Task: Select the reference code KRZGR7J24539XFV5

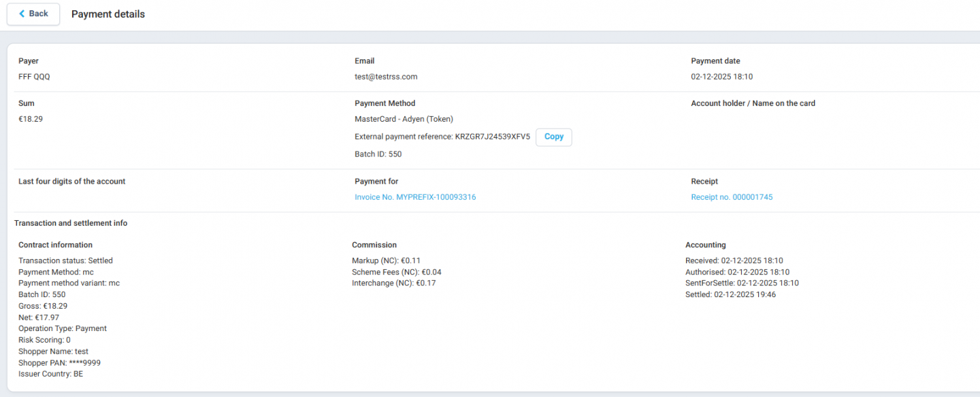Action: click(x=492, y=137)
